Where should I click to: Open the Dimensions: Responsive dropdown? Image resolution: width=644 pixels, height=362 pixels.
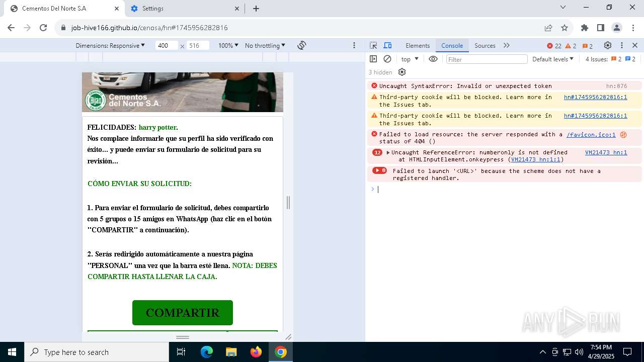coord(110,45)
